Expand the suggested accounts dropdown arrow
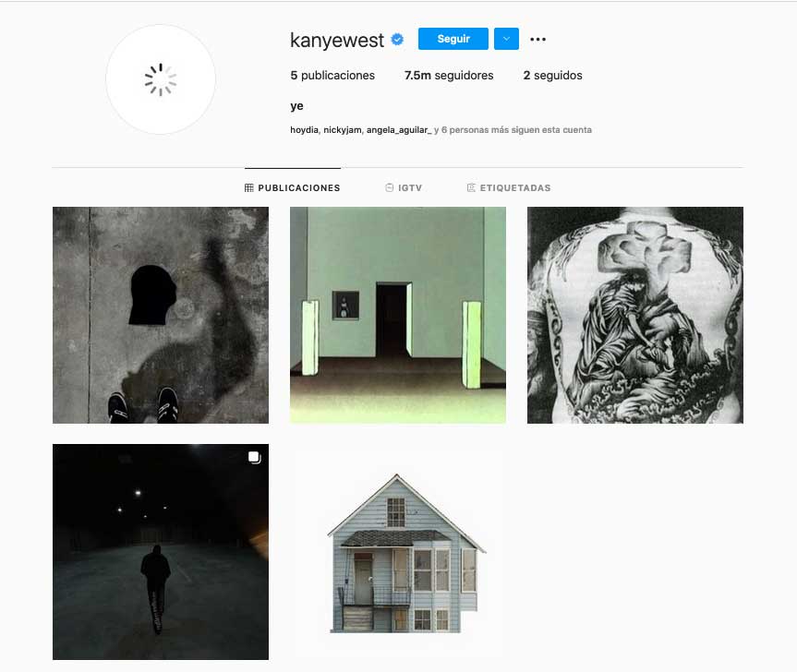797x672 pixels. point(506,39)
